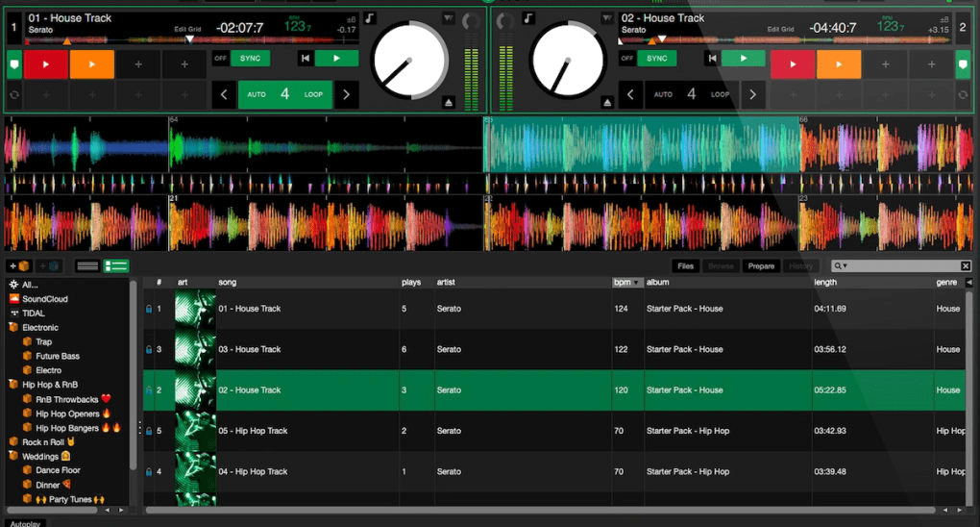Click the Autoplay button
Image resolution: width=980 pixels, height=527 pixels.
click(x=25, y=523)
